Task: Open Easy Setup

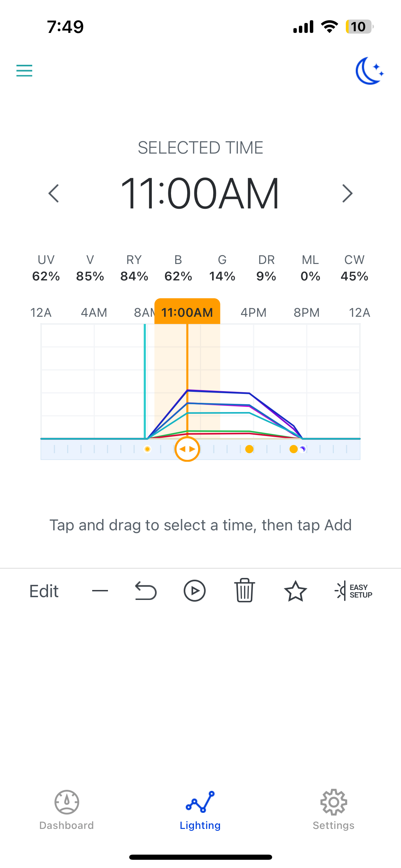Action: (x=353, y=591)
